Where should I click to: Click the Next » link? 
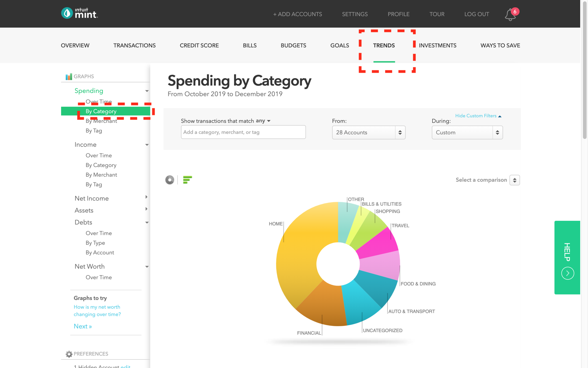tap(83, 326)
